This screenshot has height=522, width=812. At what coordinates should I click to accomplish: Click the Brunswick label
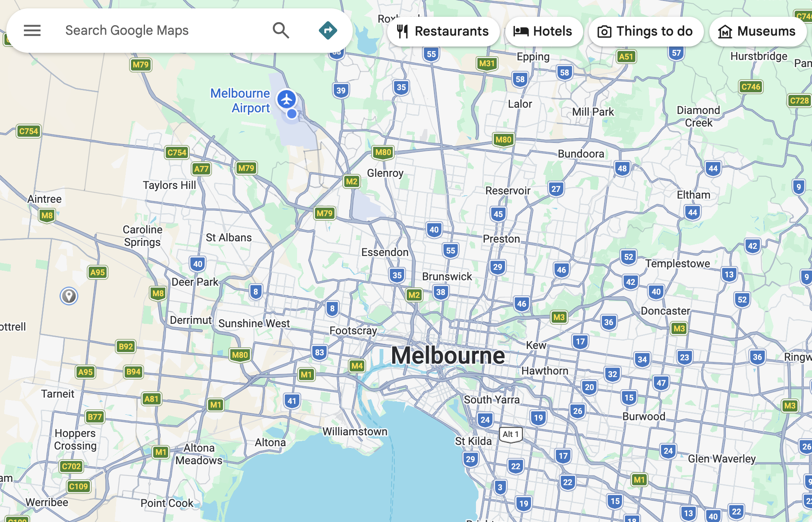[x=447, y=277]
